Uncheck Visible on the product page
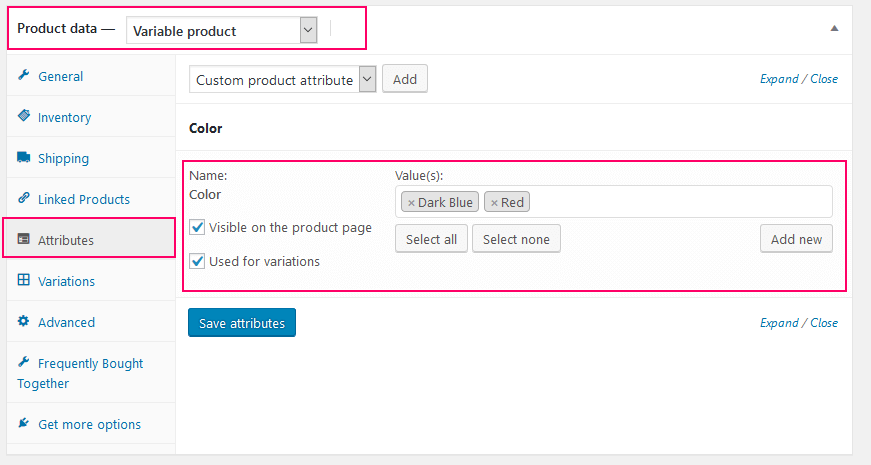871x465 pixels. pyautogui.click(x=197, y=227)
